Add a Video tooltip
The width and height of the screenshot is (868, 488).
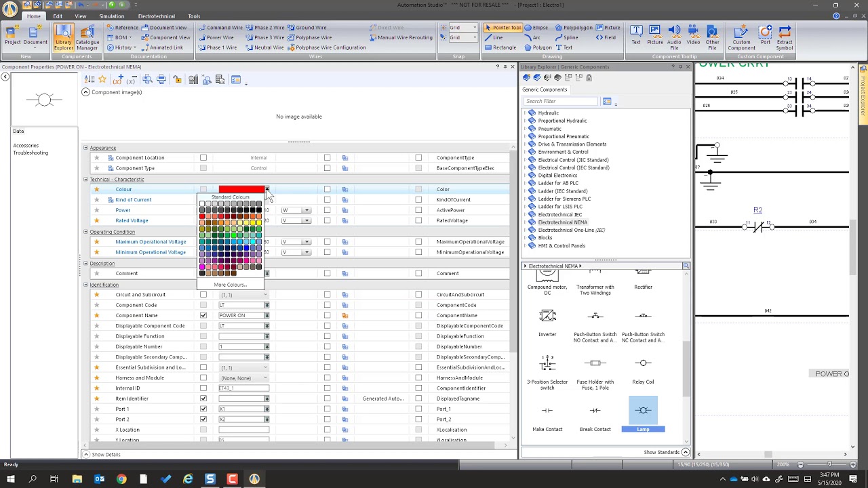click(x=693, y=35)
